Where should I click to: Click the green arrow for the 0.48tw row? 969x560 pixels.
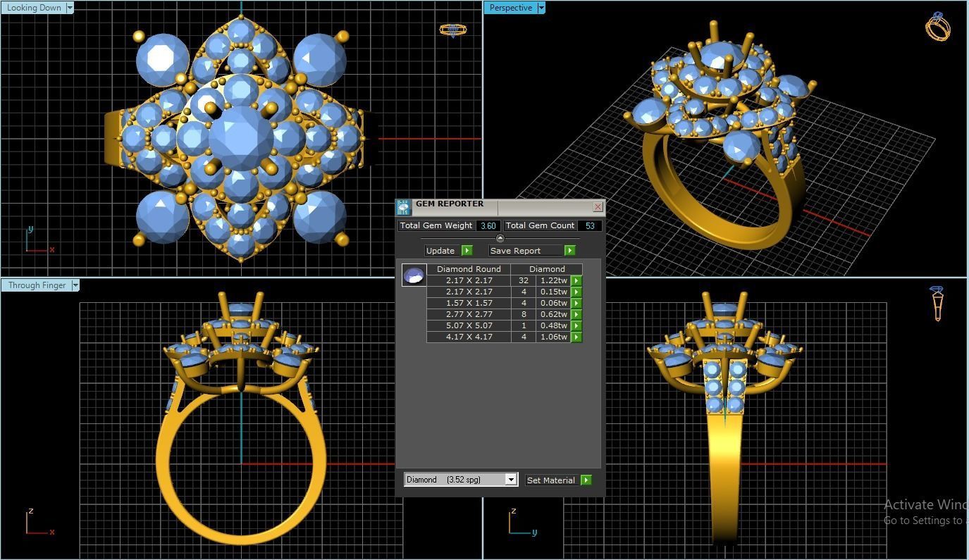point(576,325)
